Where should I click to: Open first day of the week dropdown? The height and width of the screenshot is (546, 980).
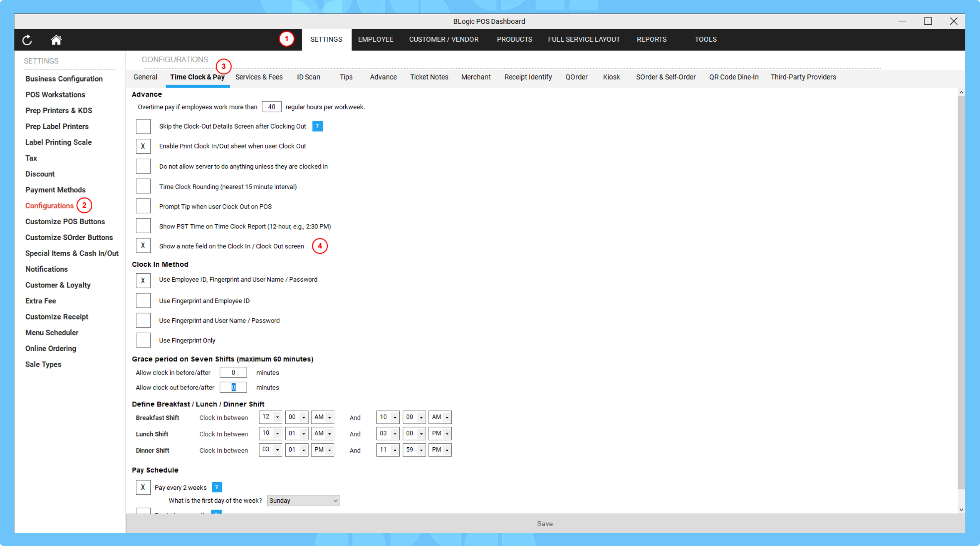point(304,500)
